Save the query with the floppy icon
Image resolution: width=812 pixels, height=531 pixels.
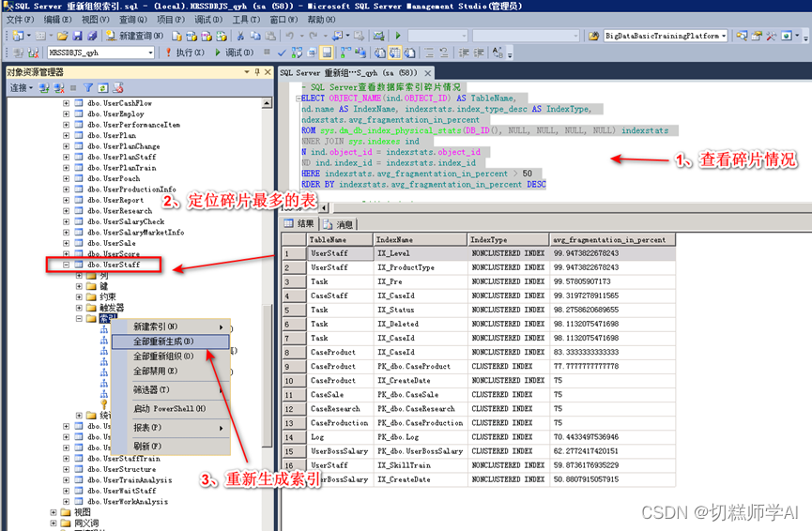77,36
